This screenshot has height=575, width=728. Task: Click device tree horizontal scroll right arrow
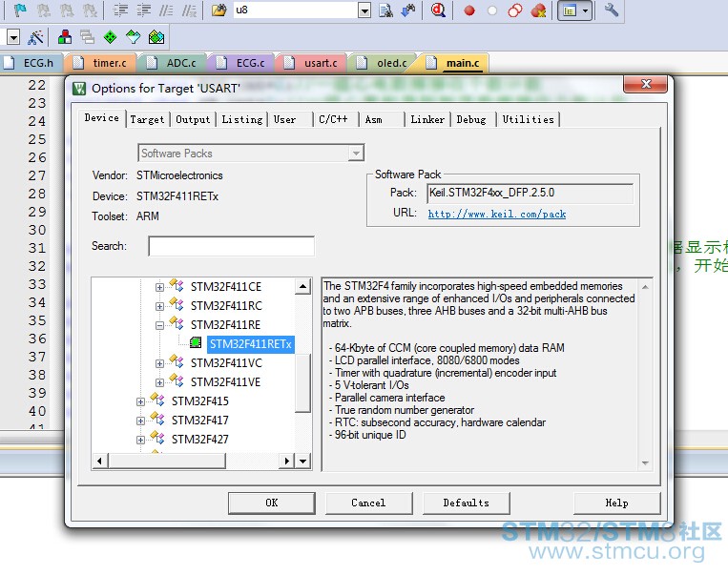pos(286,461)
